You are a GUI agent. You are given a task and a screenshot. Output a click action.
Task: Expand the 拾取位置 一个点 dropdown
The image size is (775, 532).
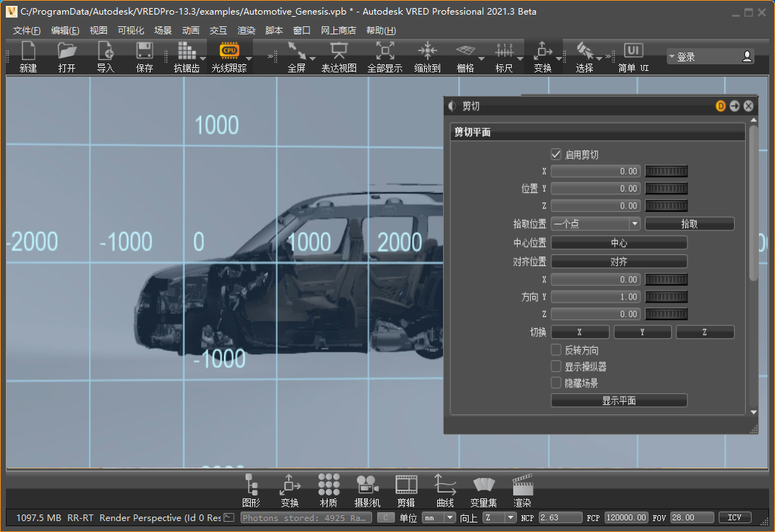tap(595, 224)
